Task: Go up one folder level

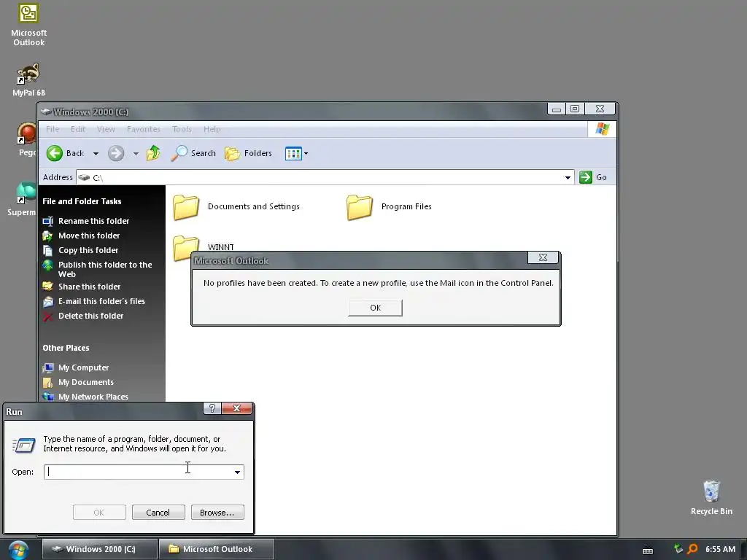Action: pyautogui.click(x=153, y=153)
